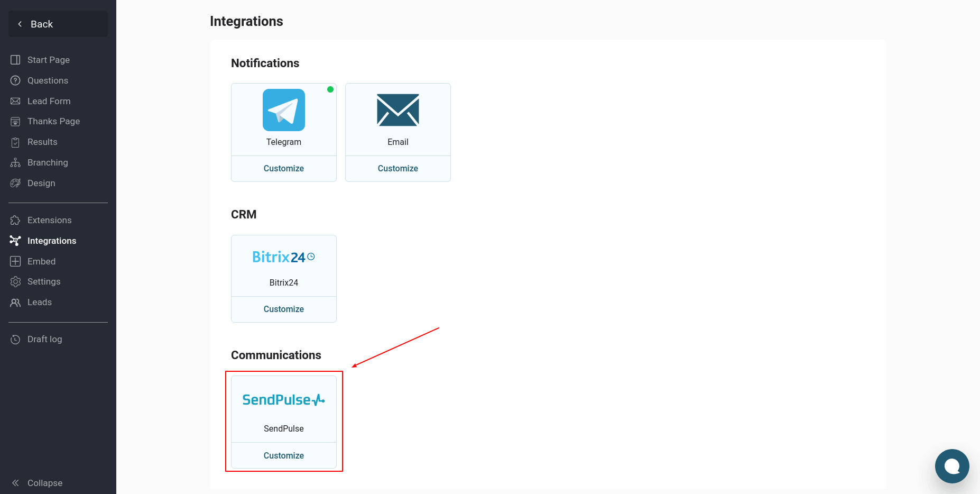980x494 pixels.
Task: Open the Questions section
Action: pos(48,80)
